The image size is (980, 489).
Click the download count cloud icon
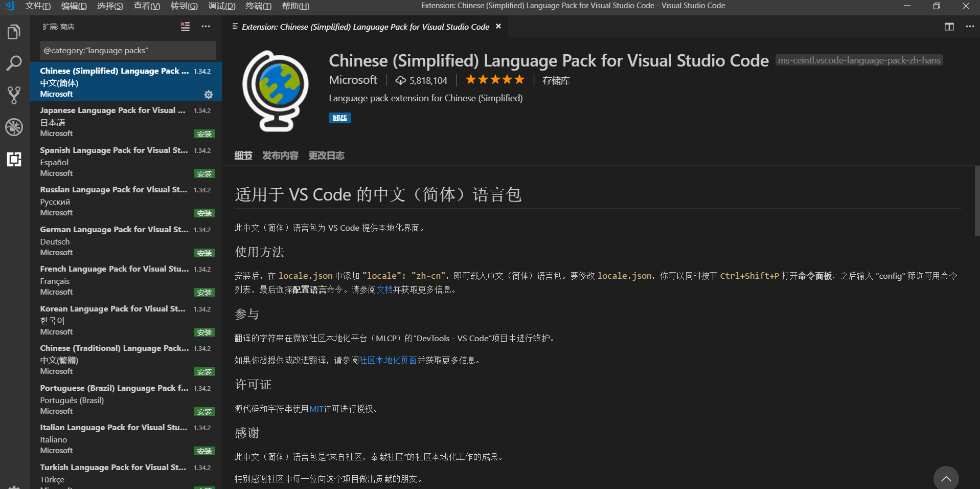click(401, 80)
